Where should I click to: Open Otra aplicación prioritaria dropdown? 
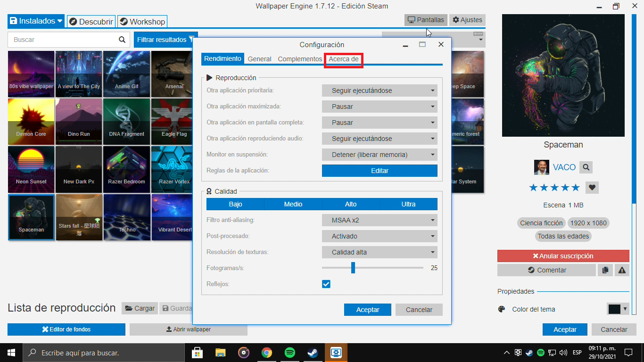point(380,90)
